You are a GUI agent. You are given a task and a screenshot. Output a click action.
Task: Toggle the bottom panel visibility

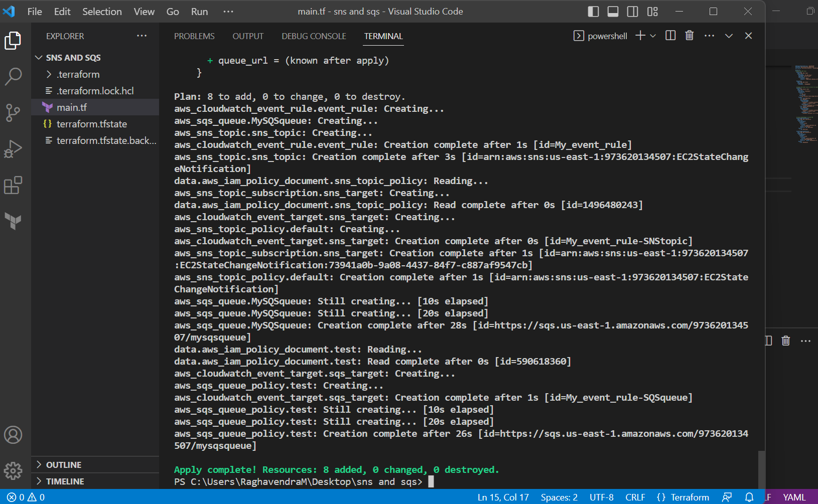[612, 11]
